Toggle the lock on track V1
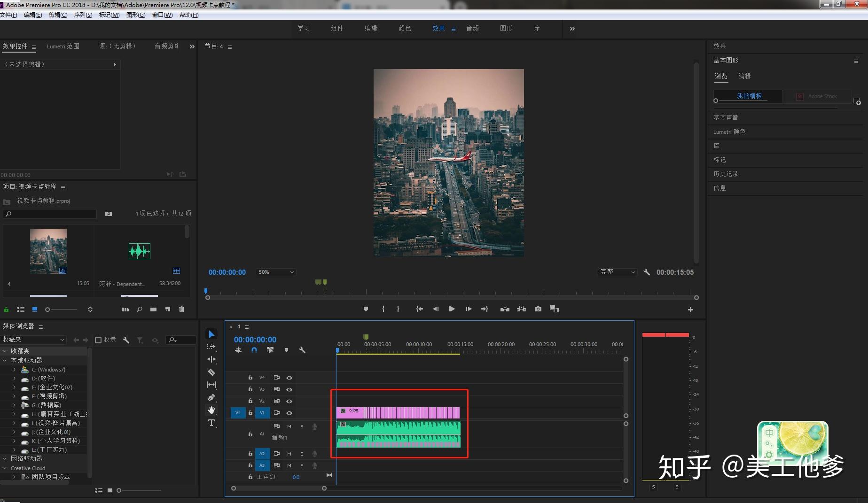Image resolution: width=868 pixels, height=503 pixels. [x=250, y=413]
